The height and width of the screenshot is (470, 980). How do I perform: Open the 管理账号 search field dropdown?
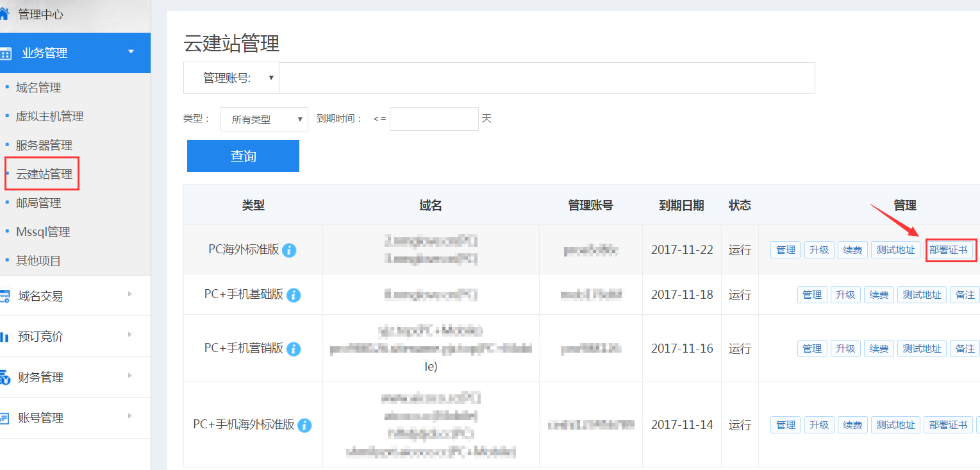click(x=231, y=78)
